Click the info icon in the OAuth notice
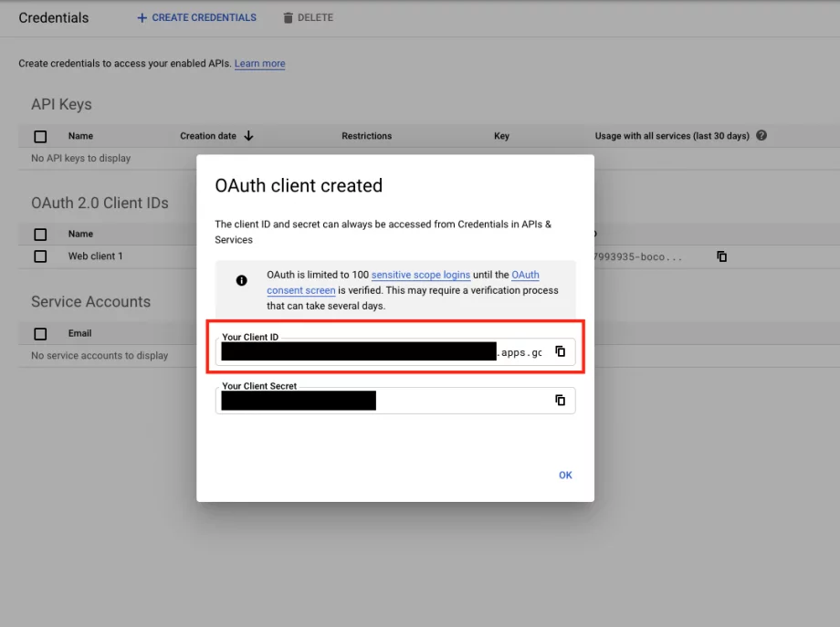This screenshot has width=840, height=627. 242,280
